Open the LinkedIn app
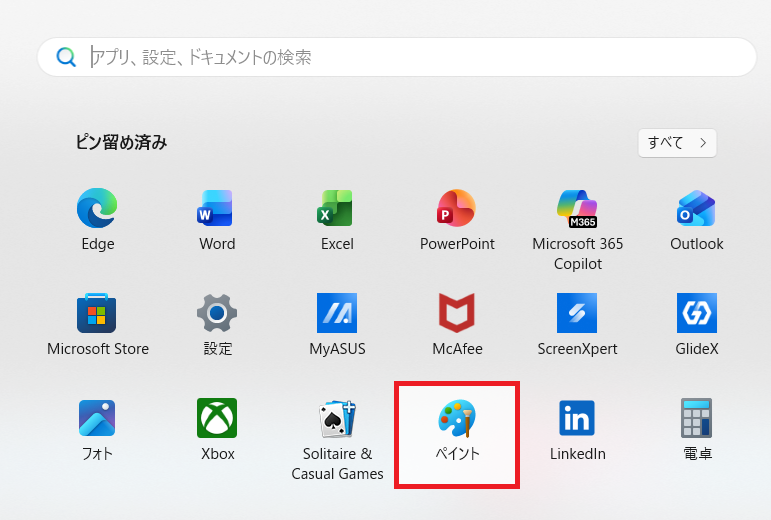The height and width of the screenshot is (520, 771). [x=577, y=430]
